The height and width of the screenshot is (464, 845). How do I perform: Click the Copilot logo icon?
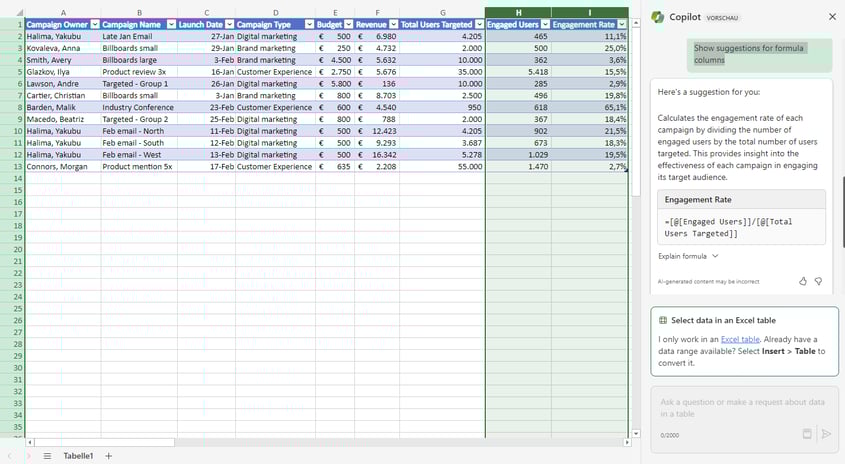click(x=657, y=17)
